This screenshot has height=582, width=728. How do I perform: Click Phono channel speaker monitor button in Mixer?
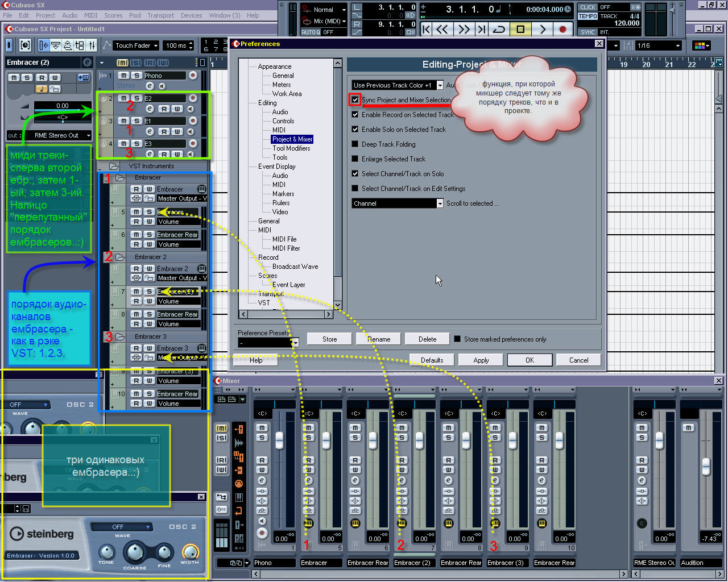click(262, 521)
